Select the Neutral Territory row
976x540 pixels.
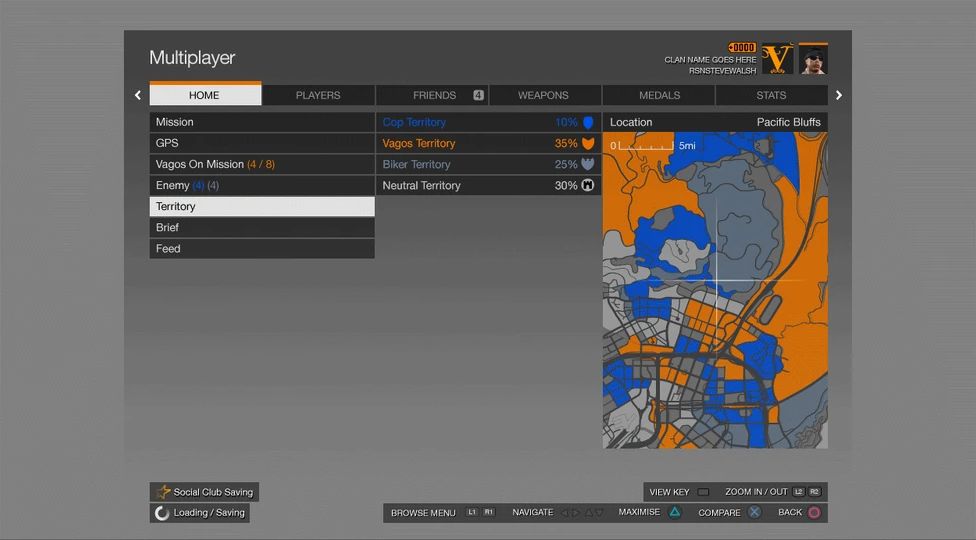[489, 185]
